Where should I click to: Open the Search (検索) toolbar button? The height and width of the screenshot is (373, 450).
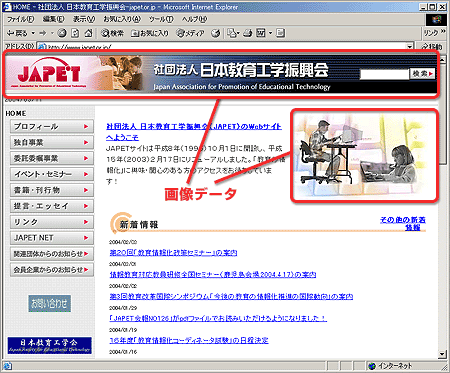tap(113, 33)
